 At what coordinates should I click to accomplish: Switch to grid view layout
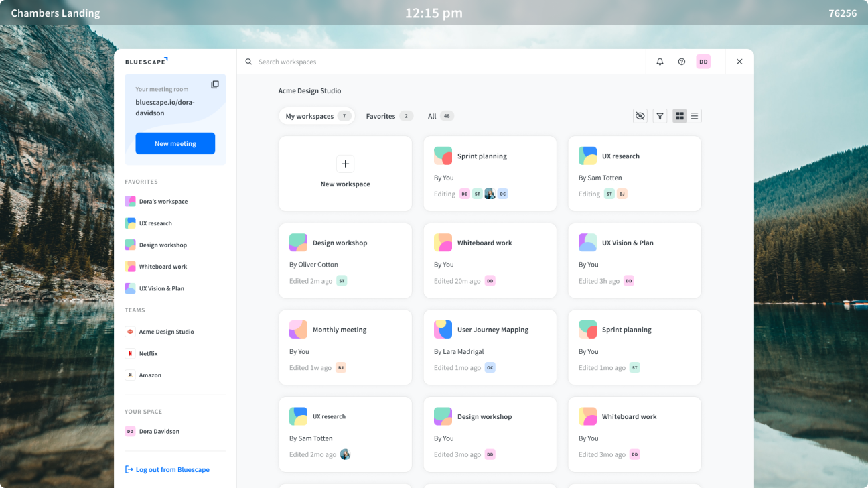pyautogui.click(x=678, y=115)
